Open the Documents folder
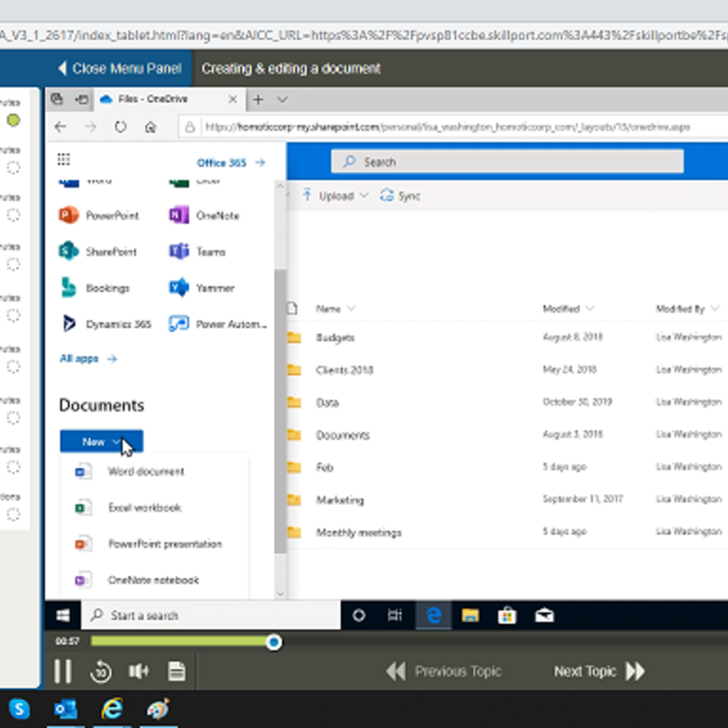The height and width of the screenshot is (728, 728). click(x=343, y=435)
